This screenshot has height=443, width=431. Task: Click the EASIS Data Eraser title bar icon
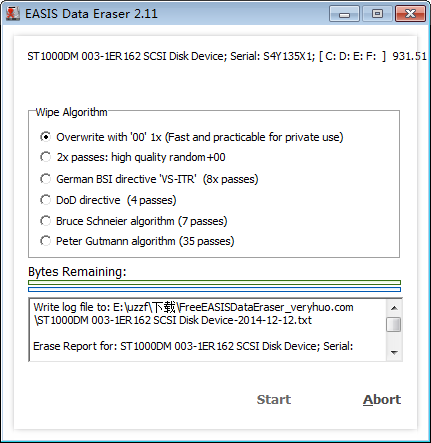pyautogui.click(x=13, y=14)
